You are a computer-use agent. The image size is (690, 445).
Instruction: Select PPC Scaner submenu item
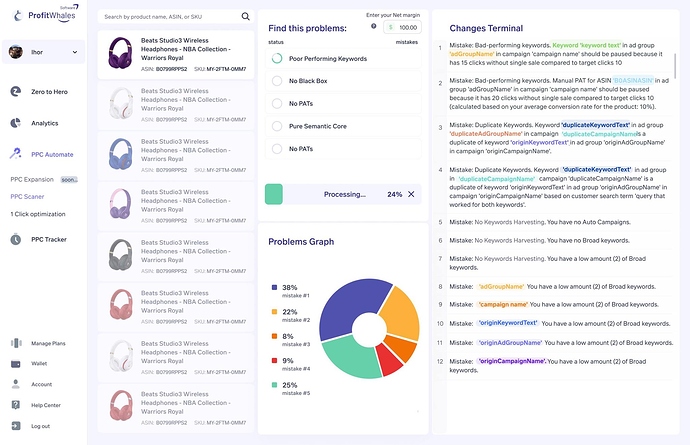click(x=27, y=197)
